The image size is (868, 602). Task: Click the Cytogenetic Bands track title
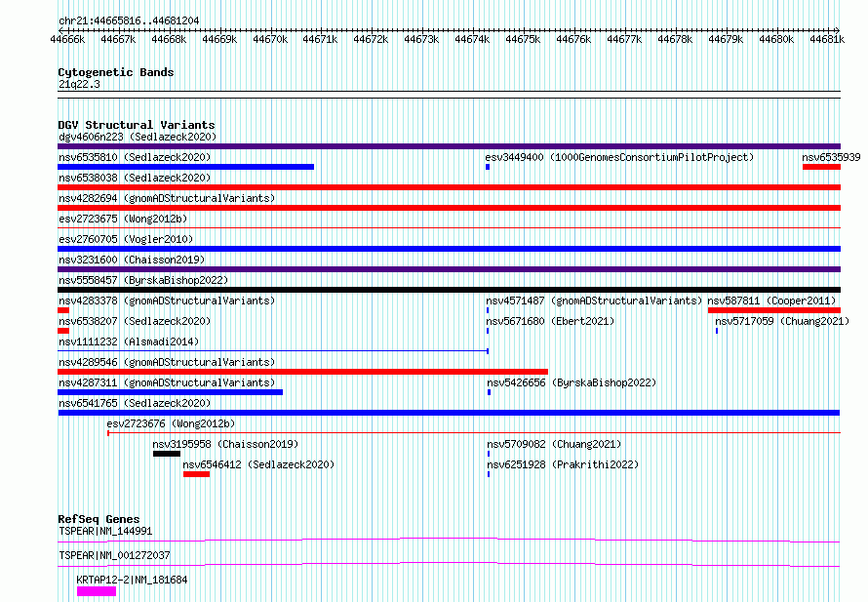(x=116, y=72)
